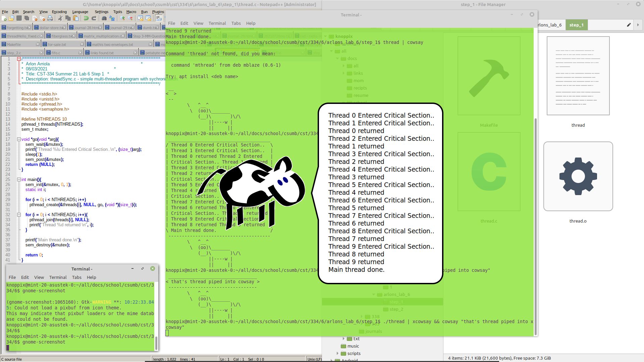644x362 pixels.
Task: Click the large terminal's vertical scrollbar
Action: pos(535,226)
